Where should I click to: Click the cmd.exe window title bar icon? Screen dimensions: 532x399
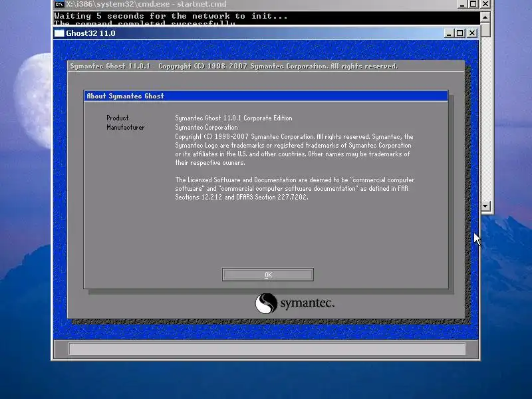pos(59,4)
